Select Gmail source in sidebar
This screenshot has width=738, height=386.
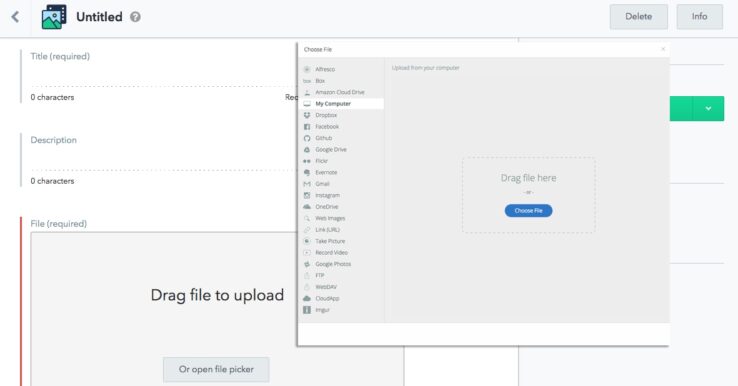coord(342,184)
